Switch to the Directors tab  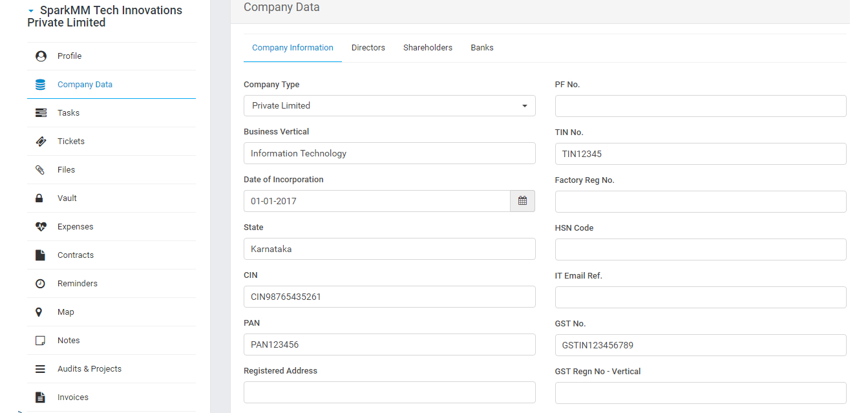click(368, 48)
